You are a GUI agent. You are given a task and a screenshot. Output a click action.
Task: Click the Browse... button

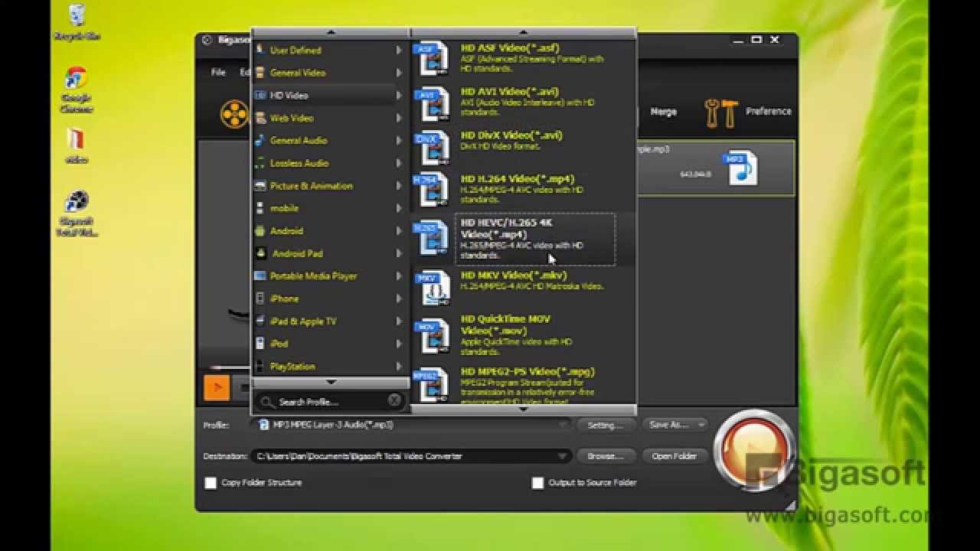[606, 456]
